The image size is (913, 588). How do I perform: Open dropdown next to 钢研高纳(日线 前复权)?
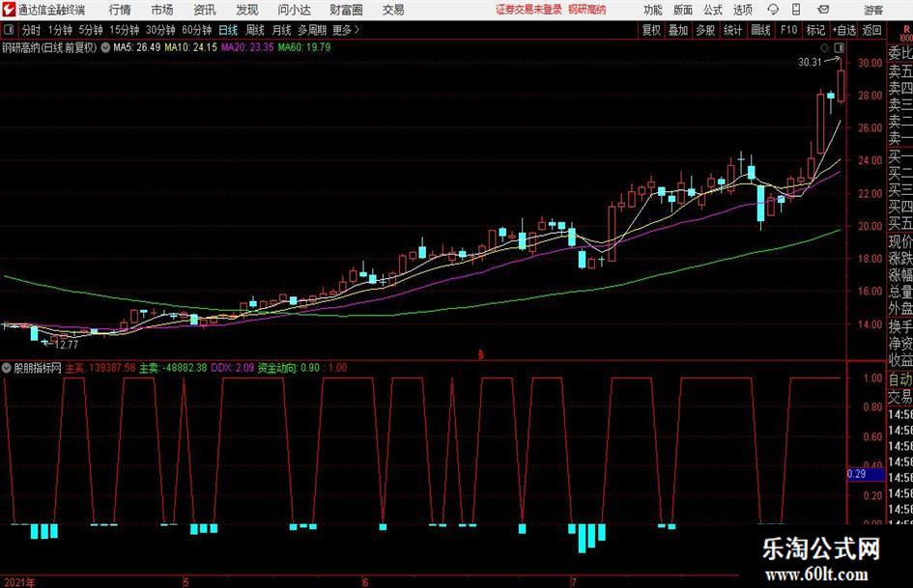(105, 47)
